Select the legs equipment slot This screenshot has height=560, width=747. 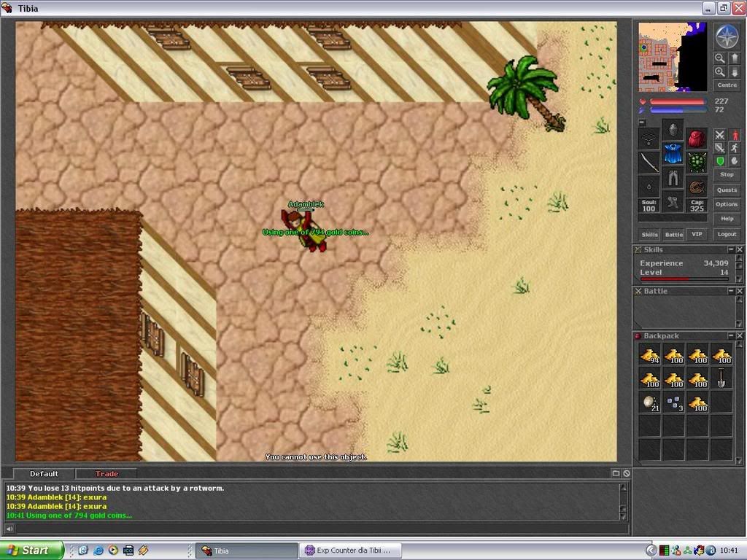pyautogui.click(x=673, y=177)
